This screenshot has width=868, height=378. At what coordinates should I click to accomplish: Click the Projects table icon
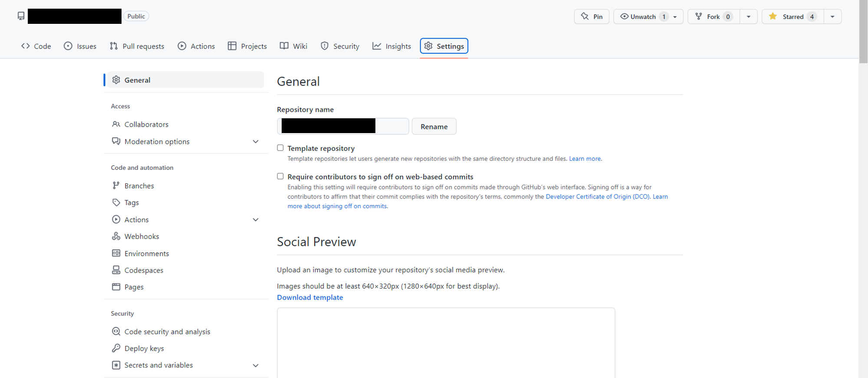point(232,46)
